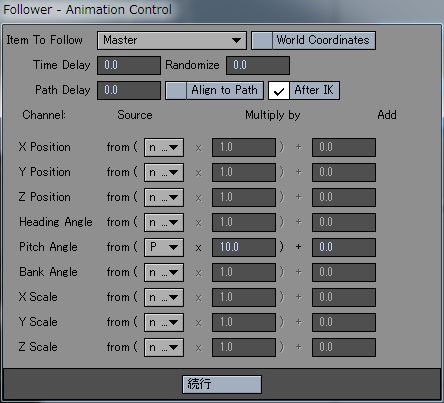Image resolution: width=444 pixels, height=403 pixels.
Task: Click the Bank Angle channel label
Action: [x=48, y=272]
